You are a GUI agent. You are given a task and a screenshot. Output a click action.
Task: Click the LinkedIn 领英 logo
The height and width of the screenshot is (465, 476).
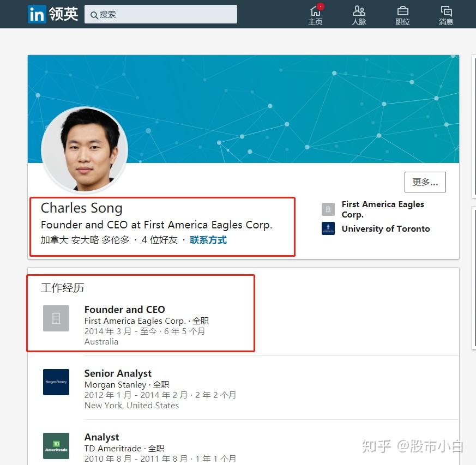(x=52, y=14)
